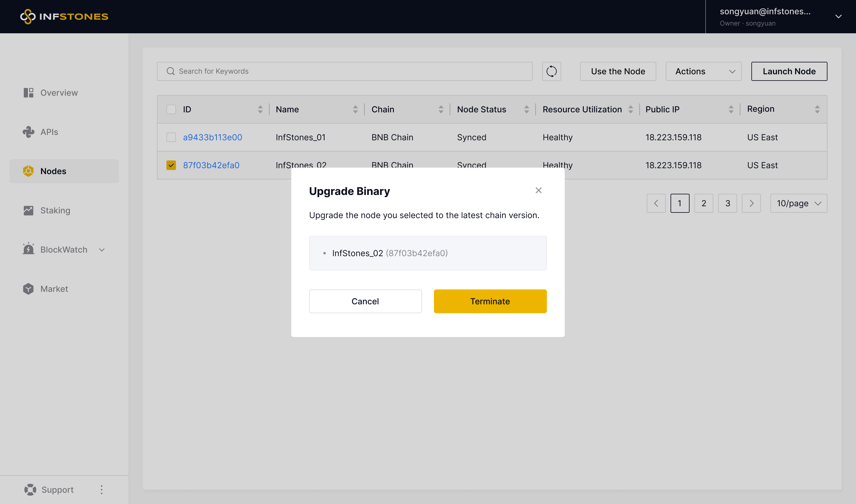
Task: Click the previous page arrow
Action: point(656,203)
